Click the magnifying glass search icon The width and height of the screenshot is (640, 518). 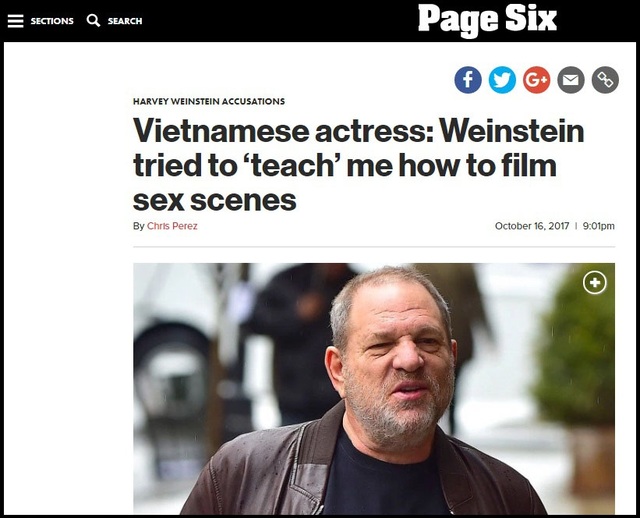[93, 20]
